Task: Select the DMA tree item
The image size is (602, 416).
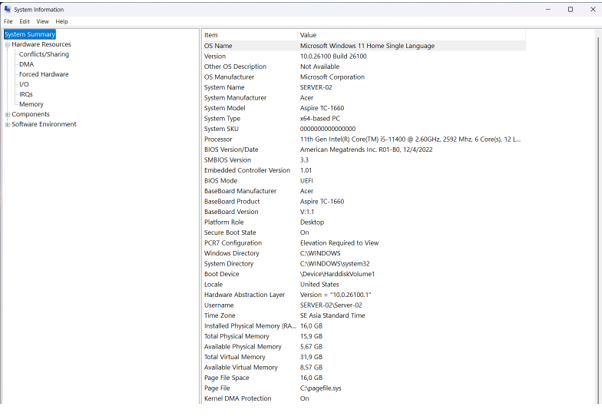Action: click(x=26, y=64)
